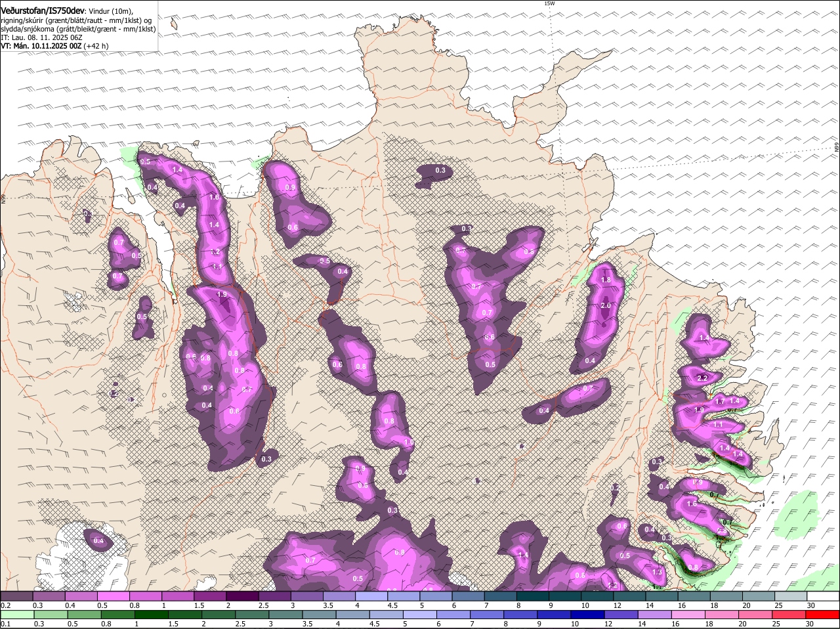Click the 'rigning/skúrir' legend description line
The image size is (840, 629).
pos(77,20)
